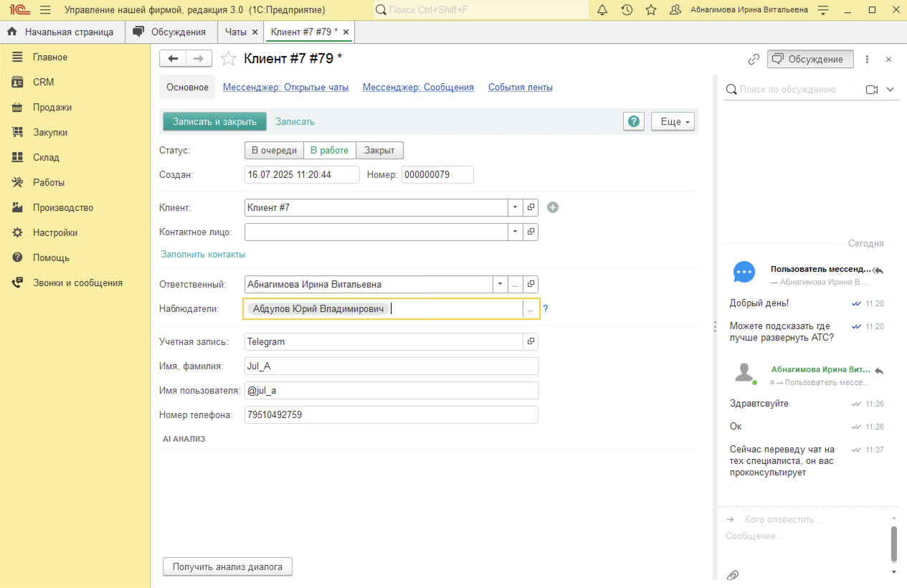Click the notifications bell icon

[602, 10]
